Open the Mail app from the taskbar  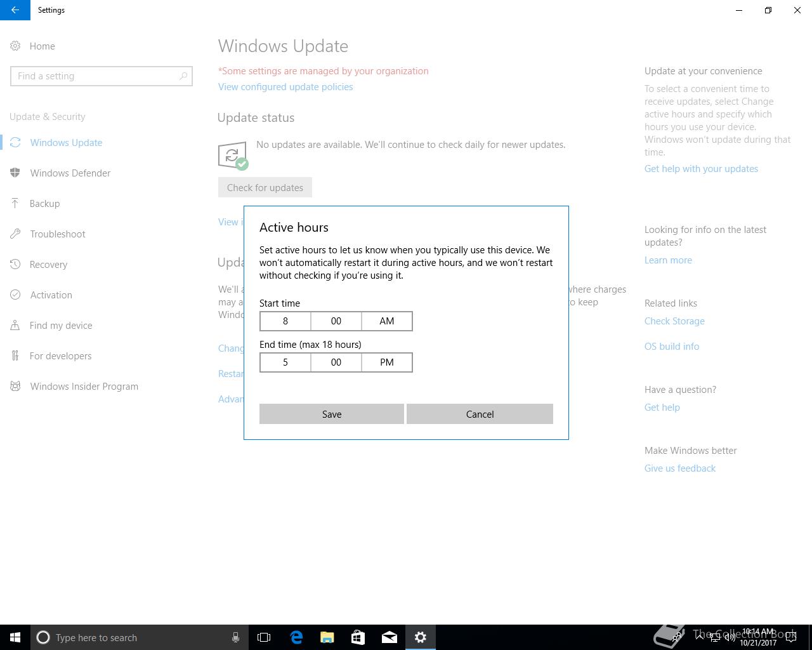click(x=390, y=637)
